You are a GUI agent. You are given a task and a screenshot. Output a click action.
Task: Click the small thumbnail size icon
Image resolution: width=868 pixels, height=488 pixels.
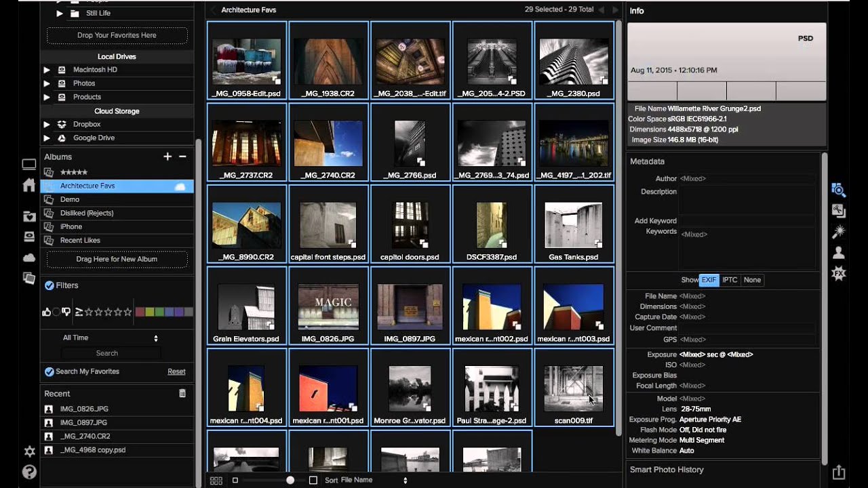235,480
